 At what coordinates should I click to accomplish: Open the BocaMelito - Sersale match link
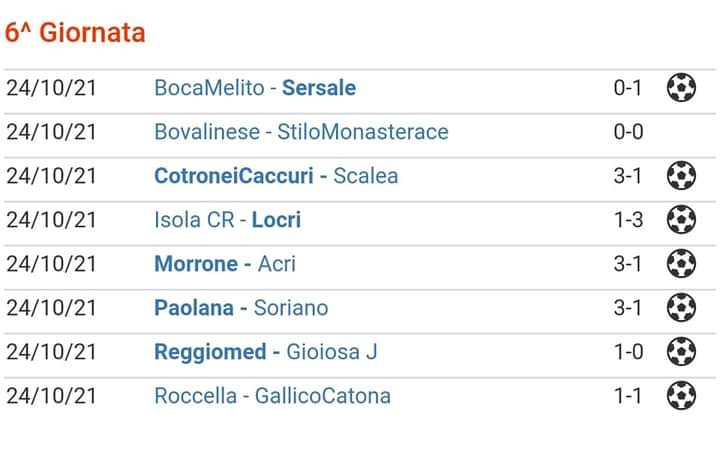[255, 88]
